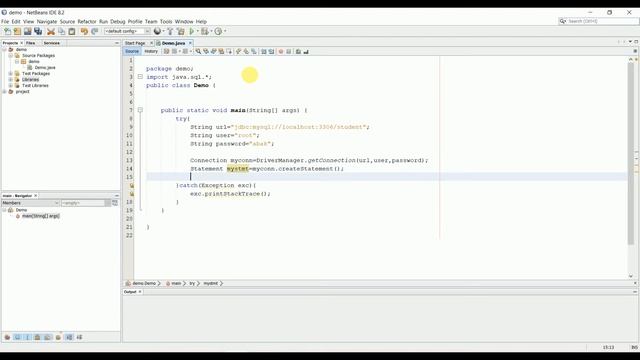Click the Shift Line Left editor icon
Image resolution: width=640 pixels, height=360 pixels.
click(264, 51)
